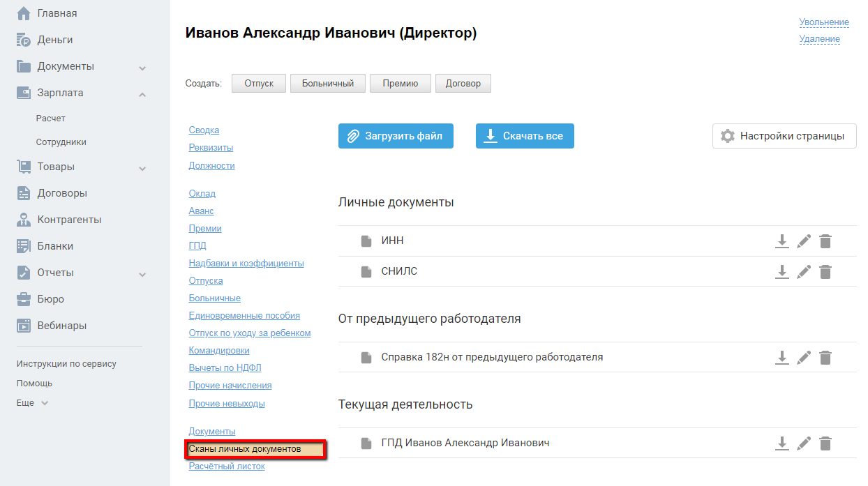
Task: Expand the Товары menu chevron
Action: pos(142,168)
